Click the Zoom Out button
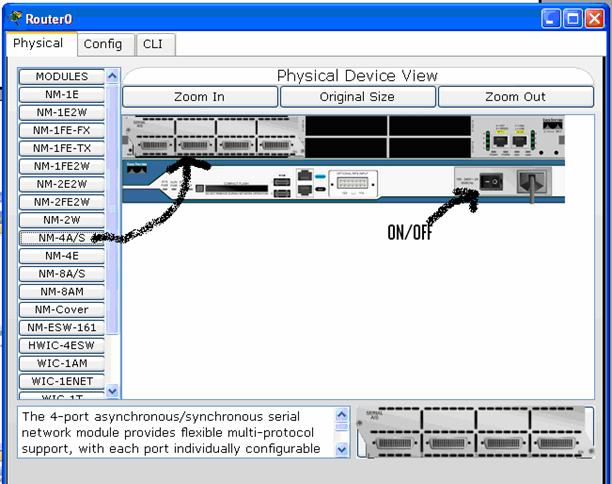This screenshot has width=612, height=484. (515, 97)
